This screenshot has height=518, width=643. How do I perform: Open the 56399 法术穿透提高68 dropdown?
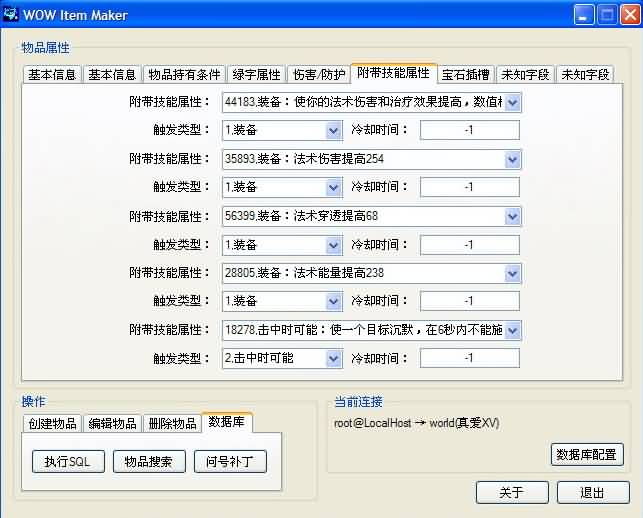(x=513, y=216)
